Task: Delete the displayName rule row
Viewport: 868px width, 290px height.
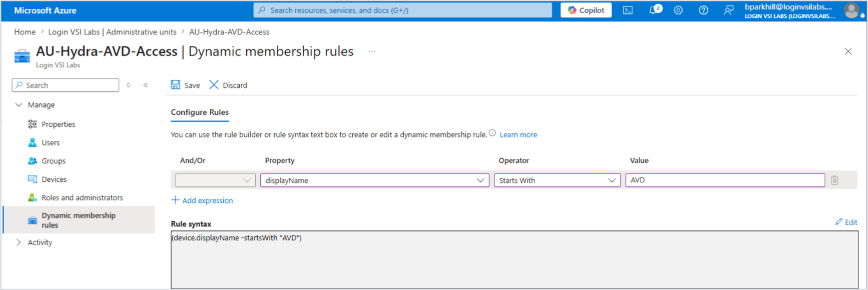Action: tap(834, 180)
